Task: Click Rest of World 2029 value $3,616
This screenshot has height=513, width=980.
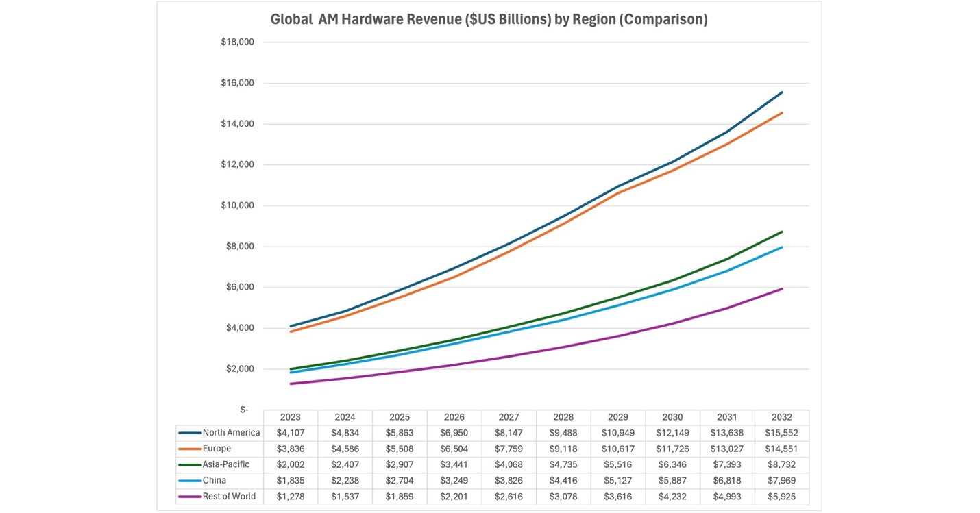Action: [x=618, y=497]
